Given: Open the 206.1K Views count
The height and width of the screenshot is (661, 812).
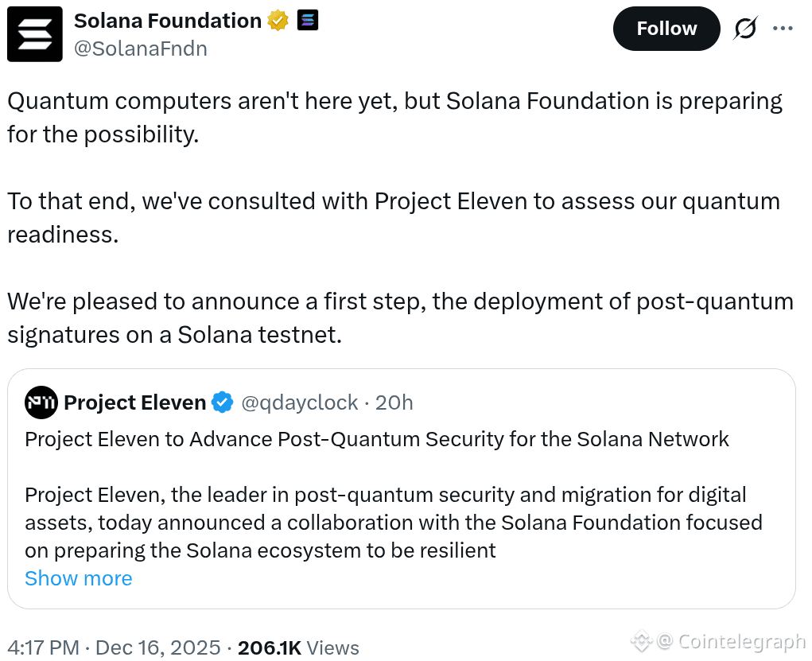Looking at the screenshot, I should point(298,647).
